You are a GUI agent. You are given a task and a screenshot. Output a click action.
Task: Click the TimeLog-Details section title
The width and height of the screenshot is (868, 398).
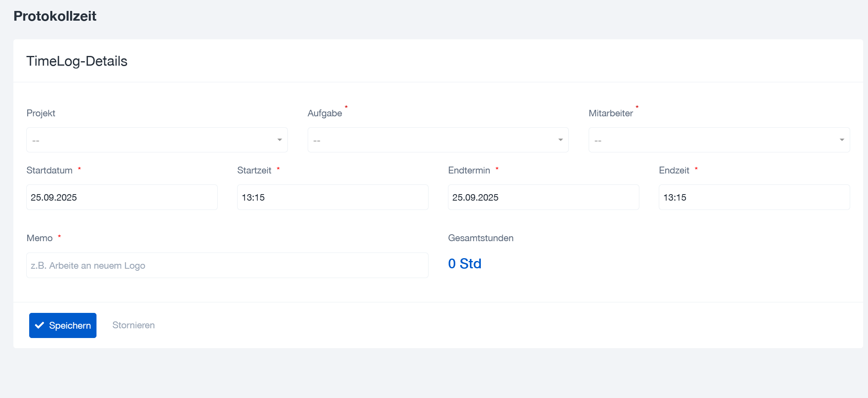click(x=77, y=61)
